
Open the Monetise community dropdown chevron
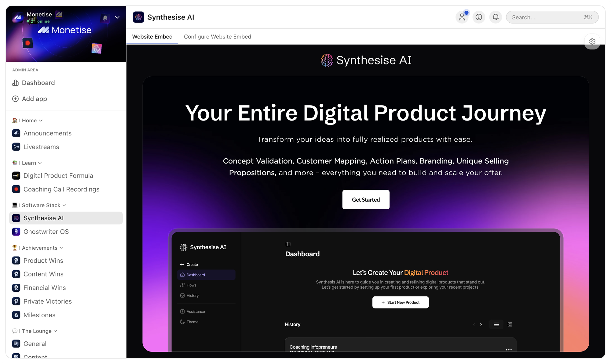point(117,17)
